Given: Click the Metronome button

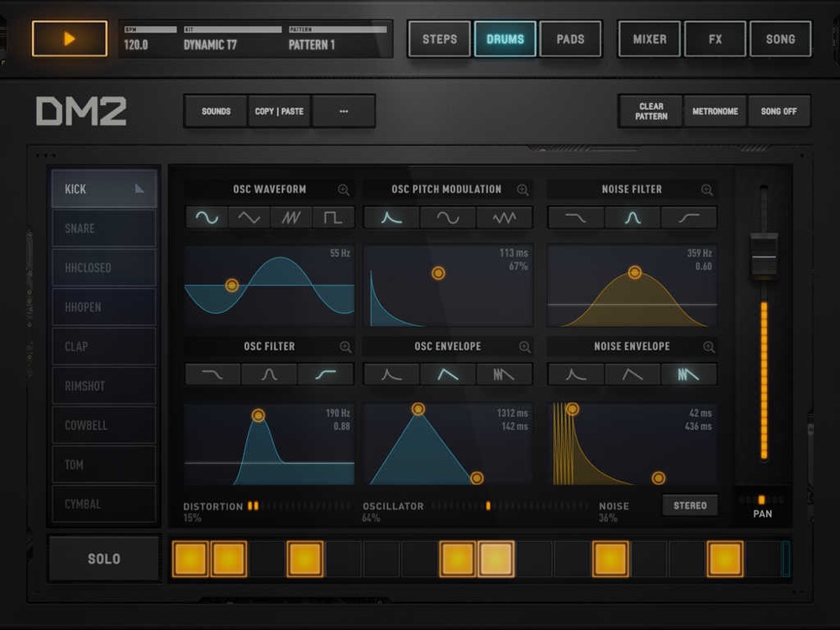Looking at the screenshot, I should pyautogui.click(x=715, y=111).
